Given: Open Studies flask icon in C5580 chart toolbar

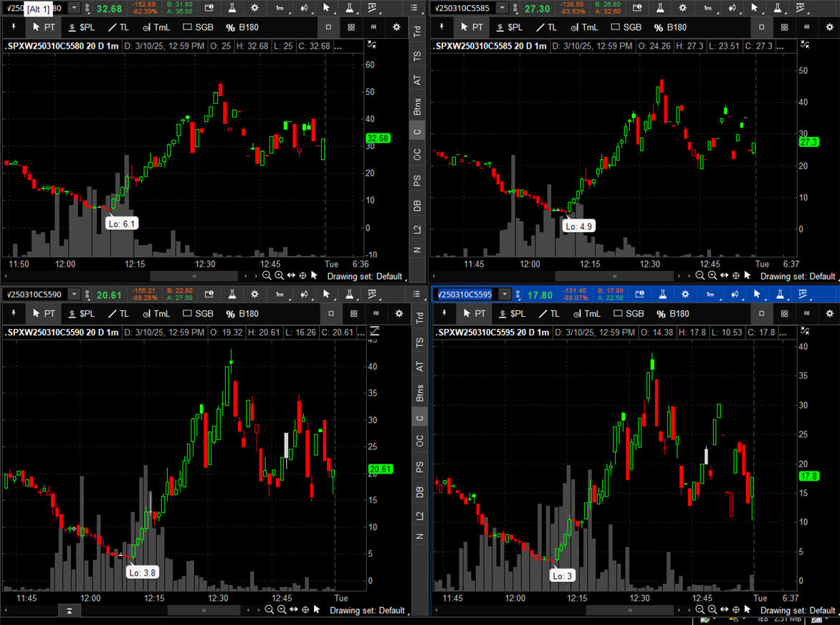Looking at the screenshot, I should coord(232,8).
